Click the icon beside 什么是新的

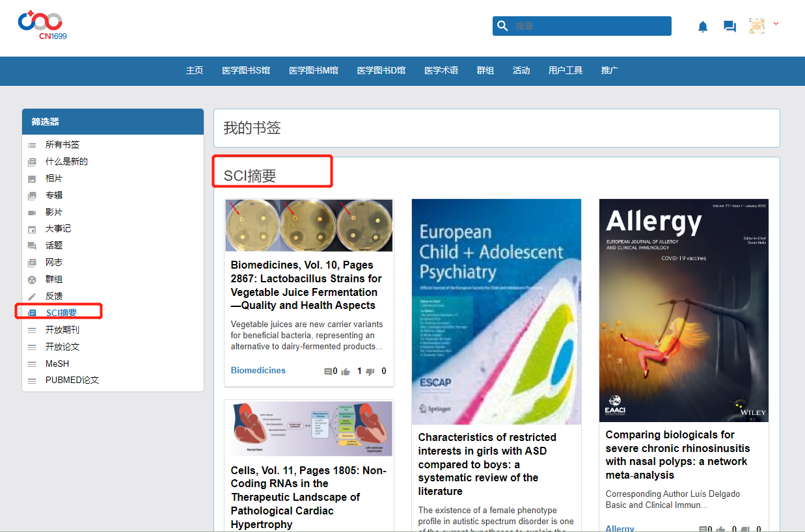tap(32, 162)
